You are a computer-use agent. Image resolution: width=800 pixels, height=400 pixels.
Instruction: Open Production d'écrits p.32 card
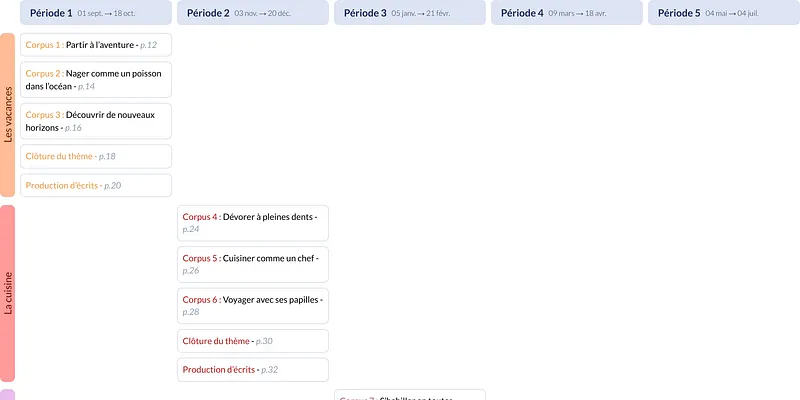click(x=253, y=369)
